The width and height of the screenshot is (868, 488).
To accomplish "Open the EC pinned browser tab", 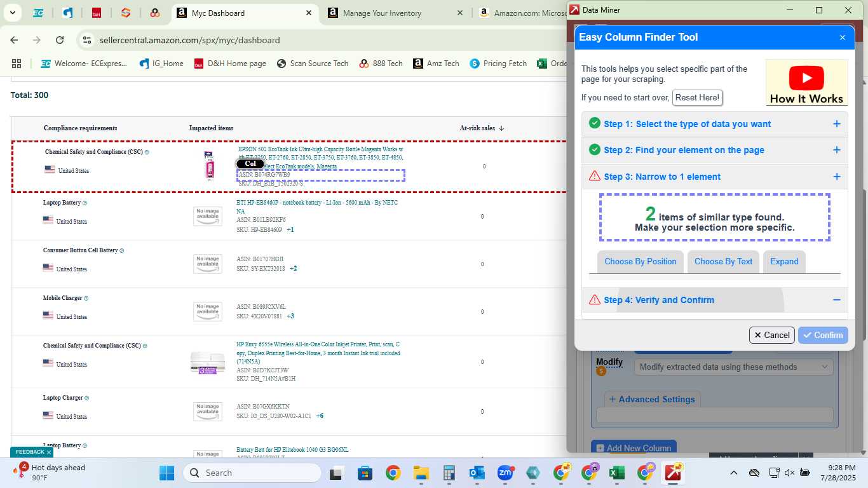I will (38, 13).
